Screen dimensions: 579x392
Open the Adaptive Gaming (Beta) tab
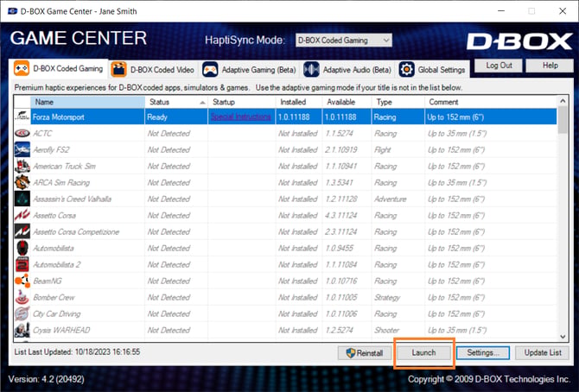(x=249, y=69)
